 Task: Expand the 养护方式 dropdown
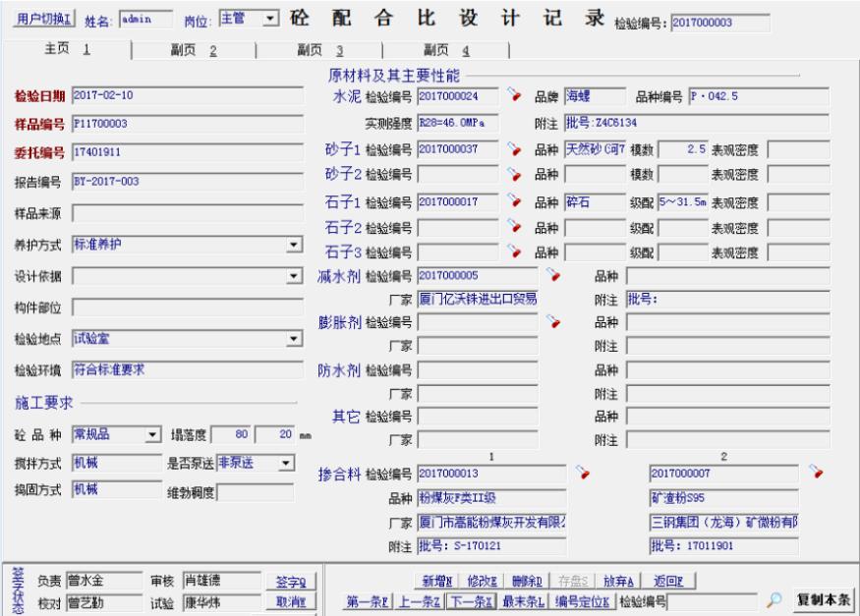tap(294, 245)
